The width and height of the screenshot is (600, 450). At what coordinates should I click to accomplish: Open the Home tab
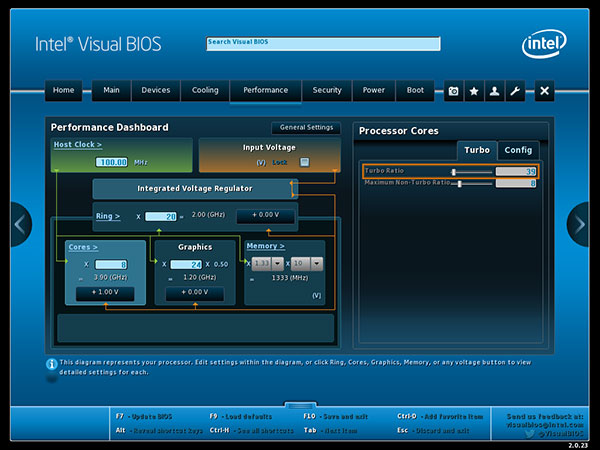pos(64,90)
